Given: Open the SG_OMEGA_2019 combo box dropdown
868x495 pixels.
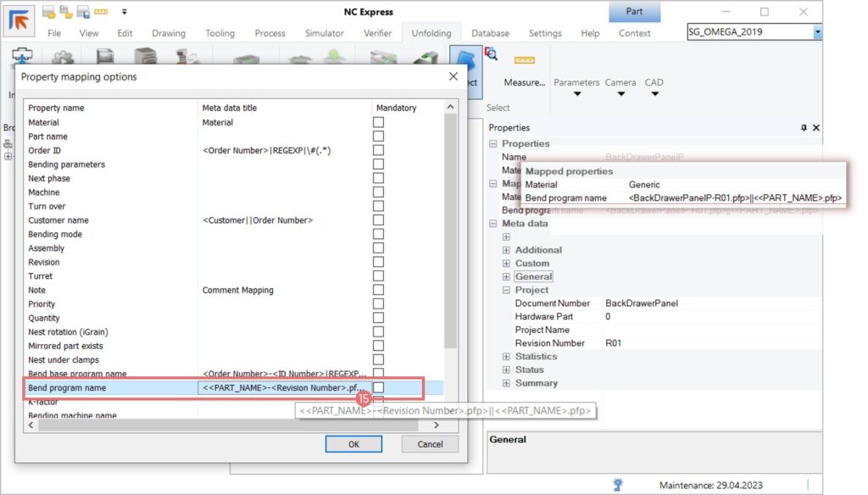Looking at the screenshot, I should click(817, 32).
